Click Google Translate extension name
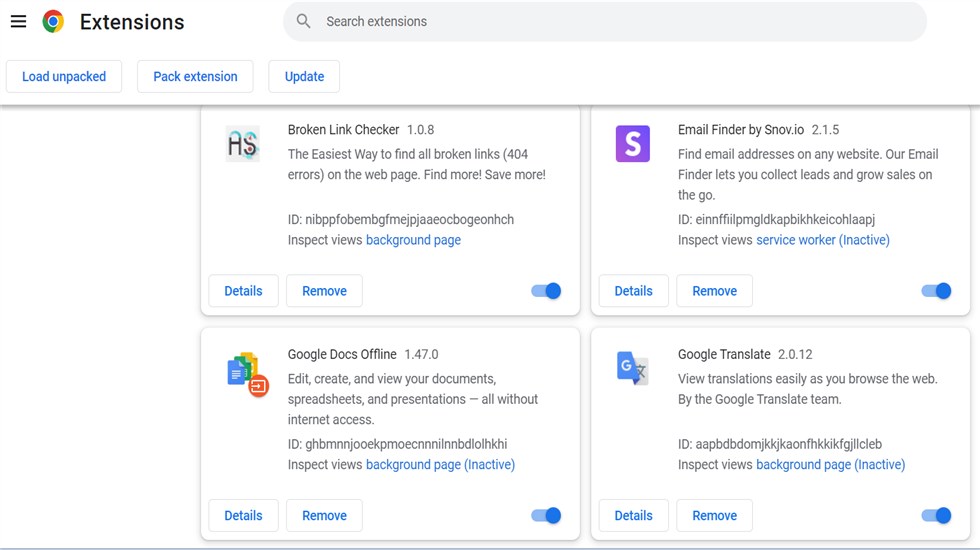The image size is (980, 550). [724, 354]
